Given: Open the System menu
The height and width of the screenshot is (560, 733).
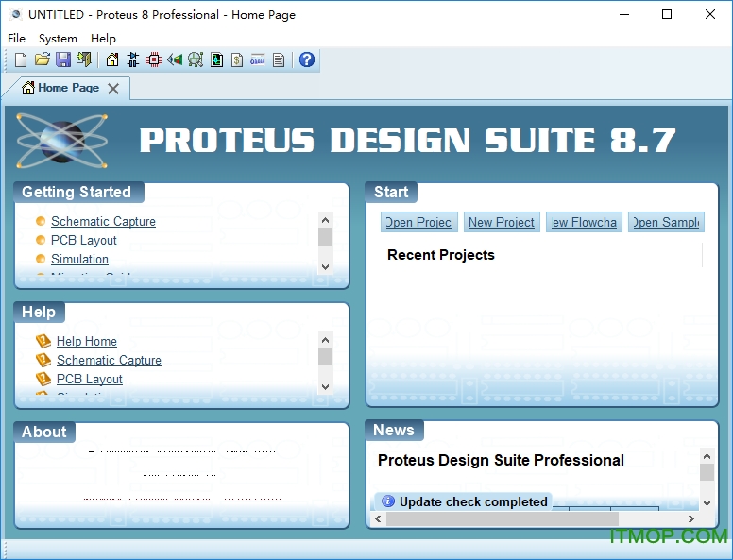Looking at the screenshot, I should (58, 39).
